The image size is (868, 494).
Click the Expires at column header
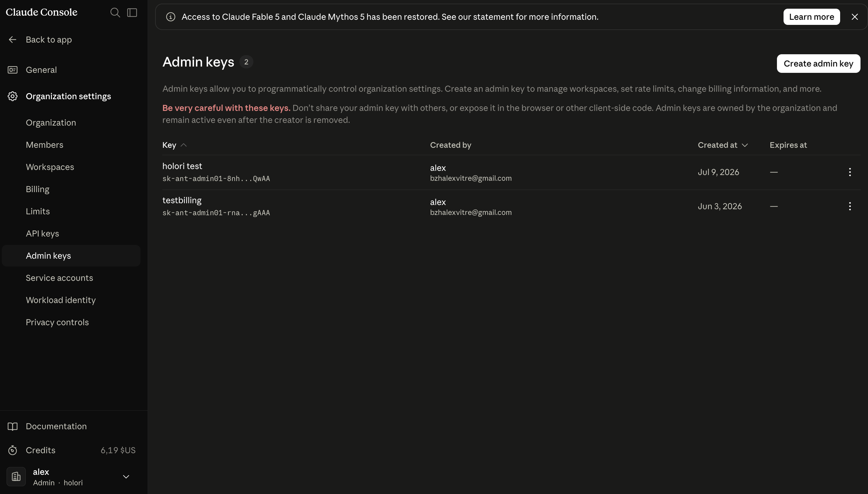788,145
